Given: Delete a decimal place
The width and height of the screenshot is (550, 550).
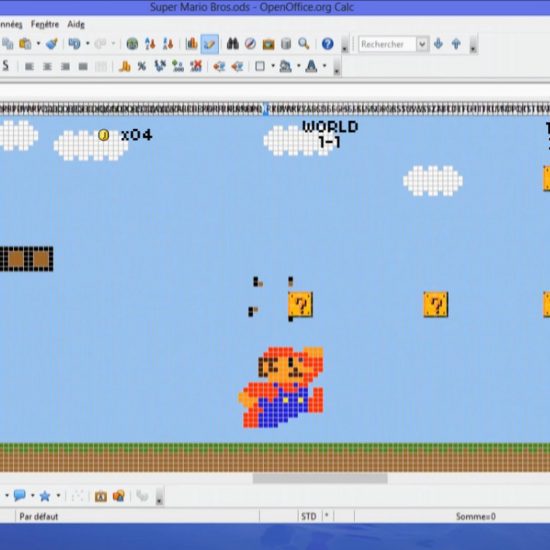Looking at the screenshot, I should (x=196, y=66).
